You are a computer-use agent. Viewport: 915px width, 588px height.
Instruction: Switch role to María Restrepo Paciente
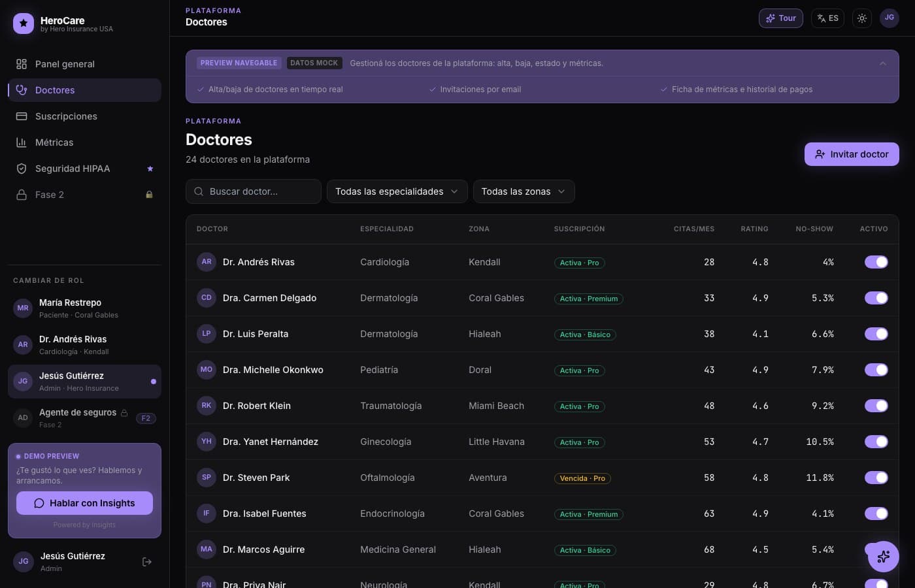tap(84, 308)
